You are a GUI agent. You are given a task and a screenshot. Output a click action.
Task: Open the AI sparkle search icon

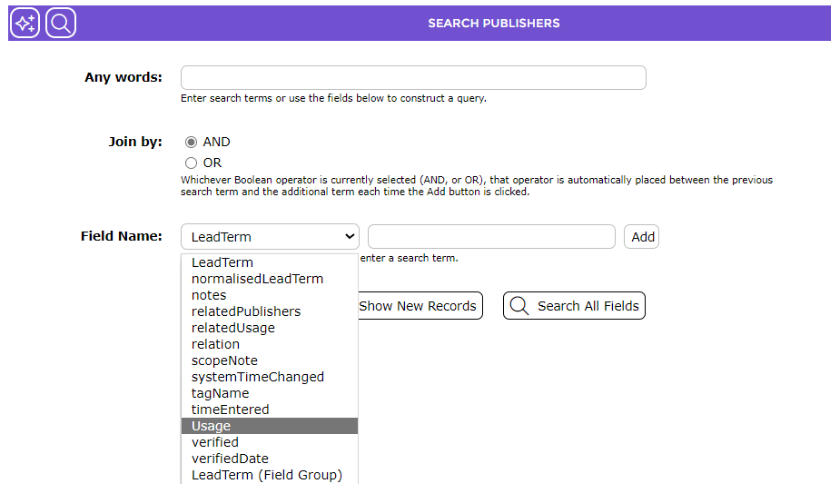click(25, 23)
